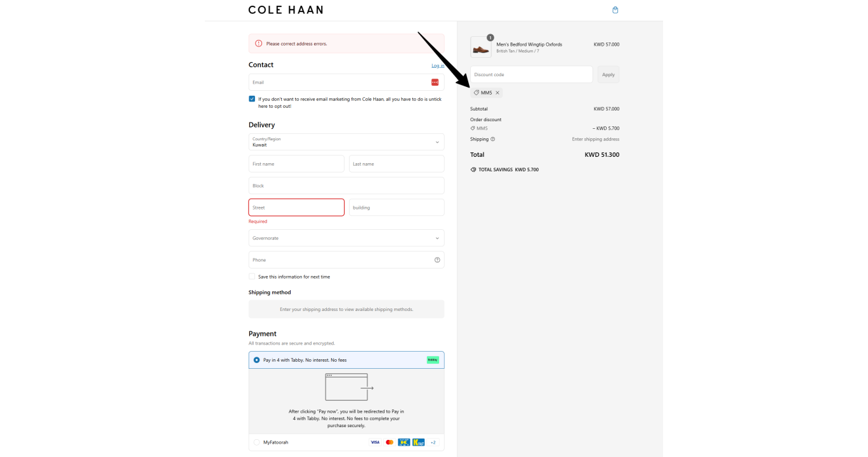868x457 pixels.
Task: Open the shopping bag icon in header
Action: [x=615, y=10]
